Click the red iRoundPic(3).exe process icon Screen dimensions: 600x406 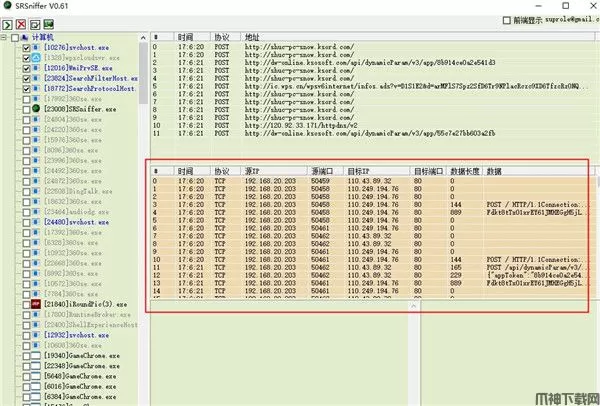[x=35, y=303]
